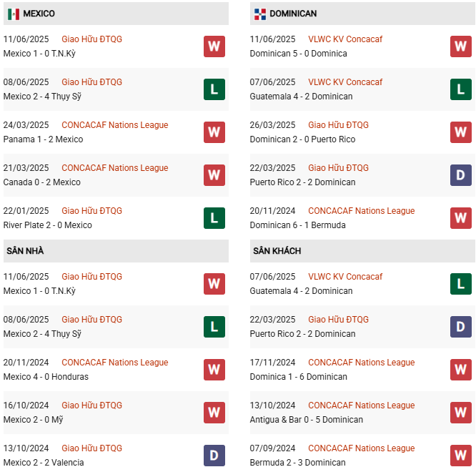Click the W badge for Dominican 6 - 1 Bermuda
Image resolution: width=476 pixels, height=472 pixels.
460,218
